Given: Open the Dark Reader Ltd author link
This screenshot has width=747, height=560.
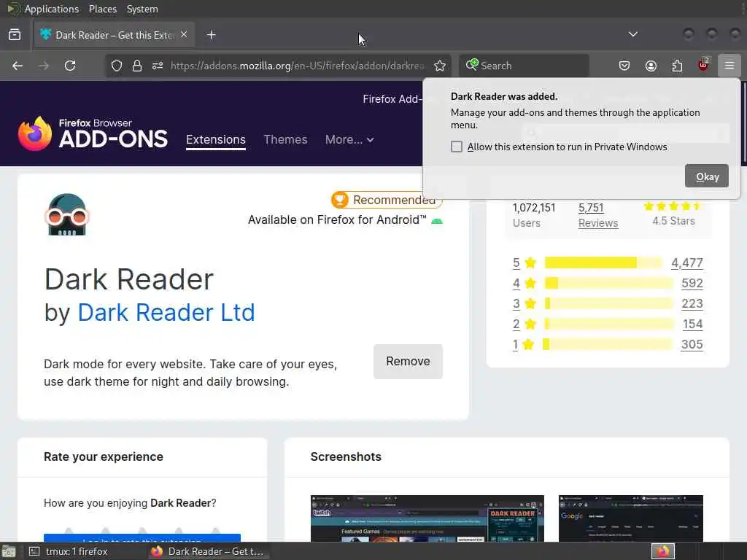Looking at the screenshot, I should pyautogui.click(x=166, y=312).
